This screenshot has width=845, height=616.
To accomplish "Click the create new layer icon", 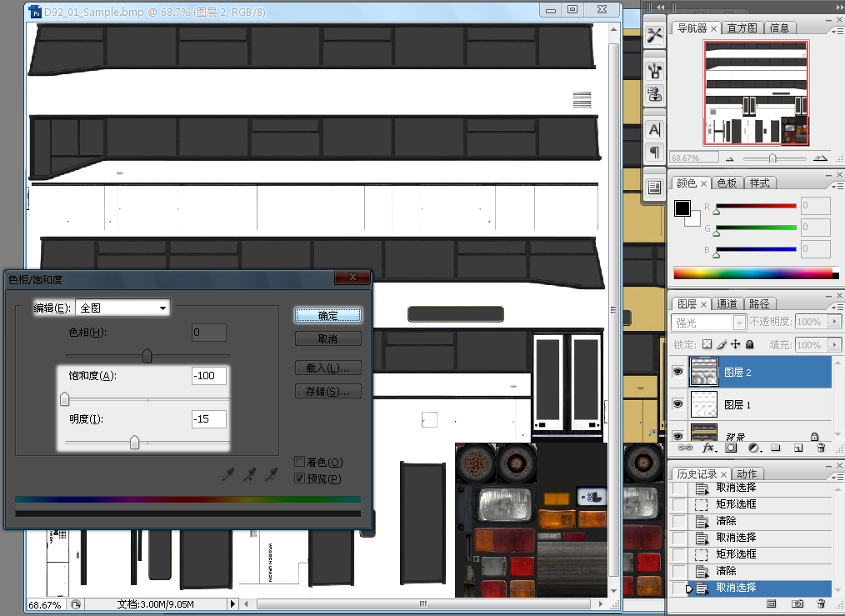I will pos(797,448).
